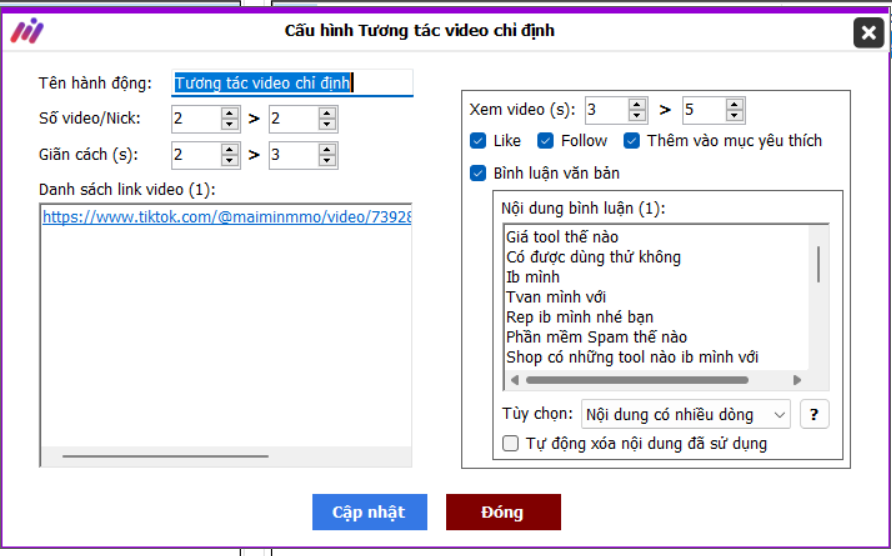Click the question mark help button

814,414
